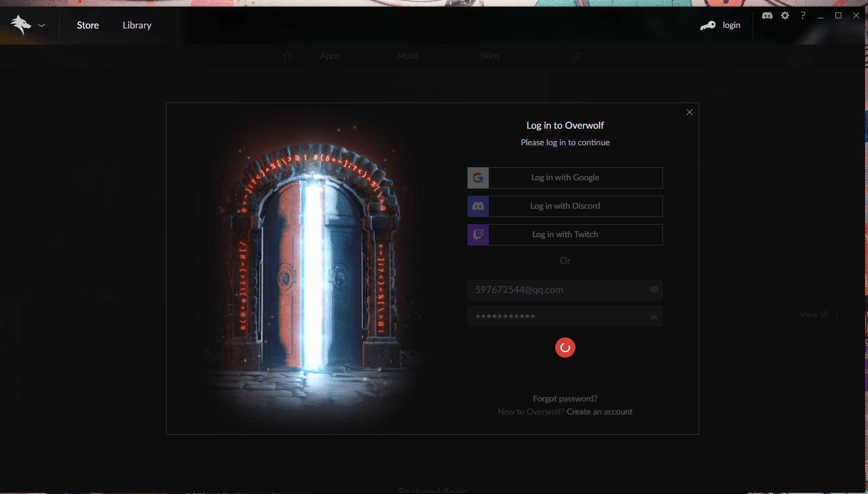Open the settings gear icon
The width and height of the screenshot is (868, 494).
[x=785, y=15]
